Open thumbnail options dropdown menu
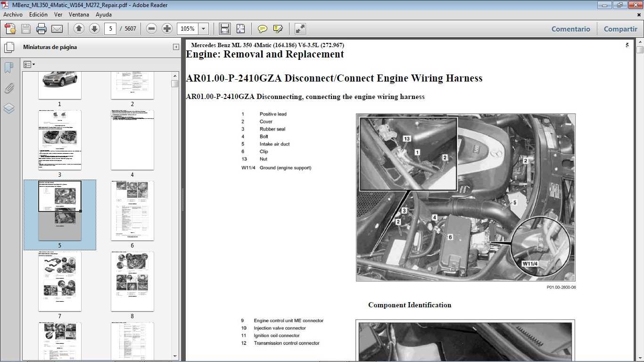The width and height of the screenshot is (644, 362). (x=29, y=65)
